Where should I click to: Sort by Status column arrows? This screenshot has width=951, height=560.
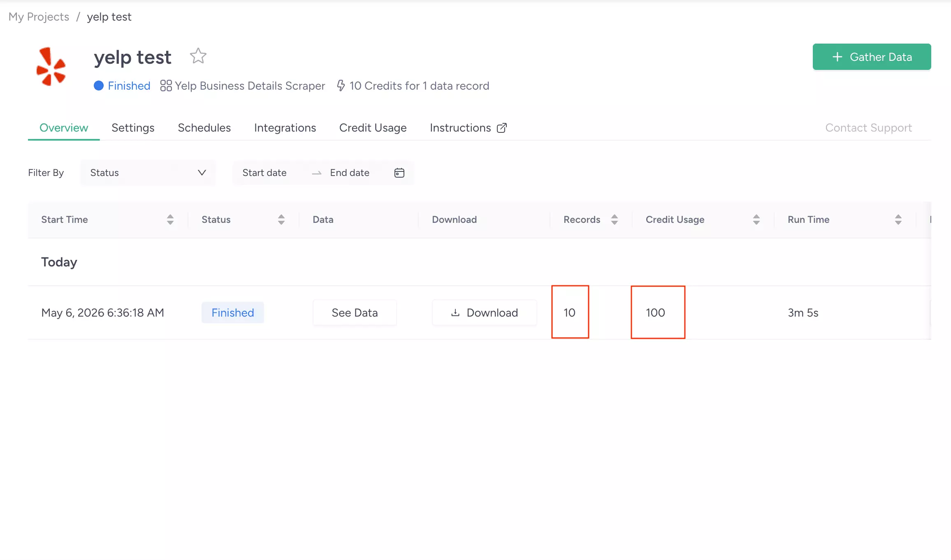coord(281,220)
